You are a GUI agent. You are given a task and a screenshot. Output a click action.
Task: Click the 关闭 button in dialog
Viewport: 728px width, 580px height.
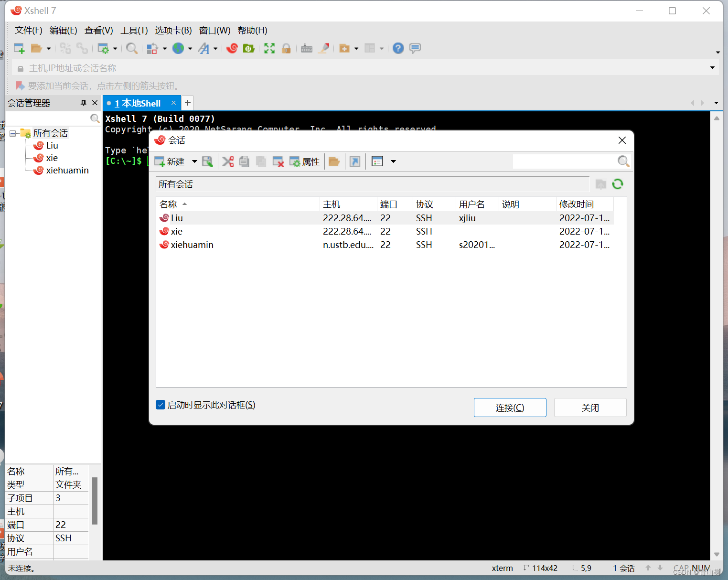pos(590,408)
